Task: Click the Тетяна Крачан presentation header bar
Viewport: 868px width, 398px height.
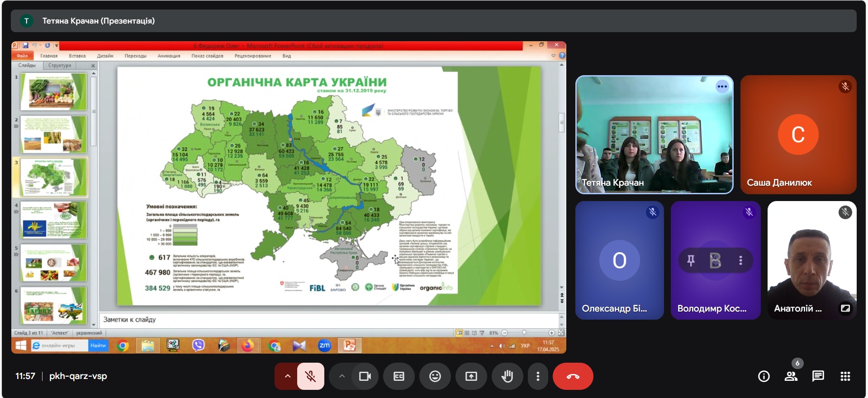Action: pos(433,21)
